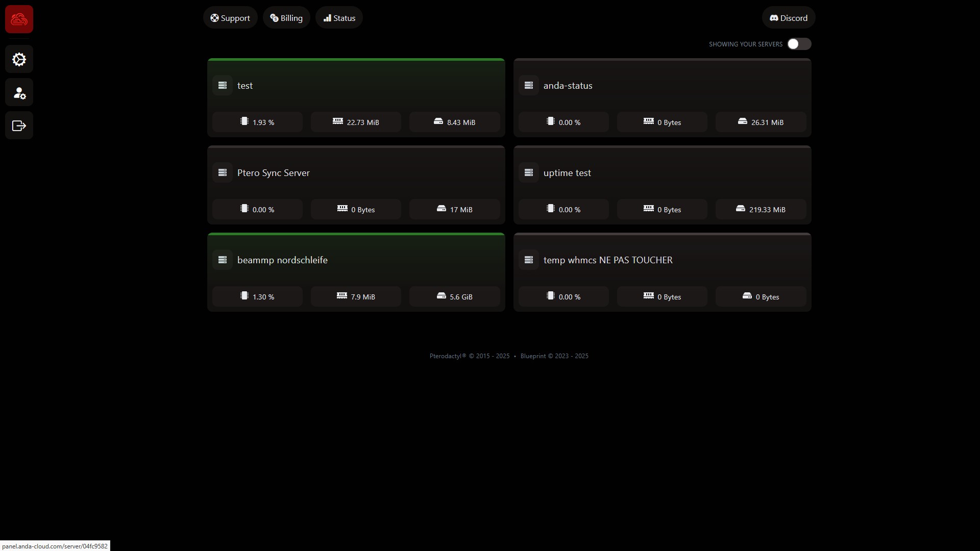Click server icon beside Ptero Sync Server
The image size is (980, 551).
click(223, 173)
